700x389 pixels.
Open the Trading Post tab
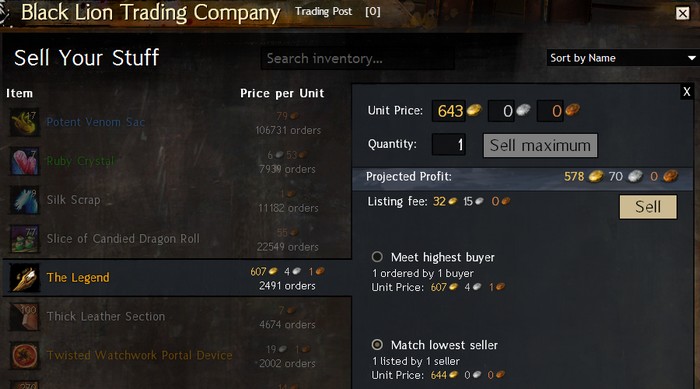click(323, 12)
